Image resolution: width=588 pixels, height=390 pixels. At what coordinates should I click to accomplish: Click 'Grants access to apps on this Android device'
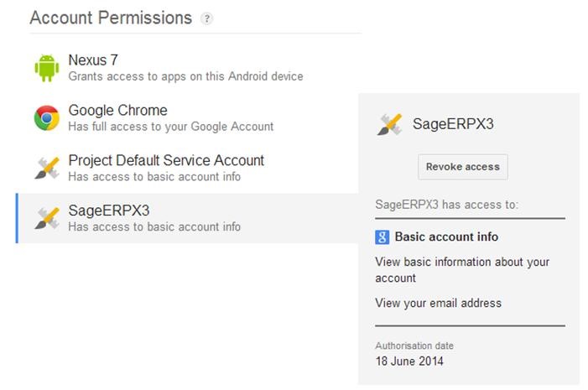pos(185,76)
